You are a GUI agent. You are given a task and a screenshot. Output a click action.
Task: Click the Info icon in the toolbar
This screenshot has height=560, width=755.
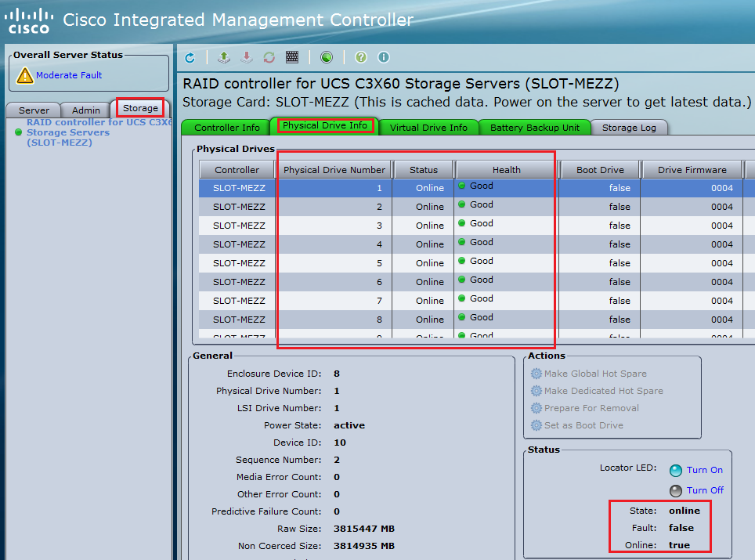tap(382, 56)
